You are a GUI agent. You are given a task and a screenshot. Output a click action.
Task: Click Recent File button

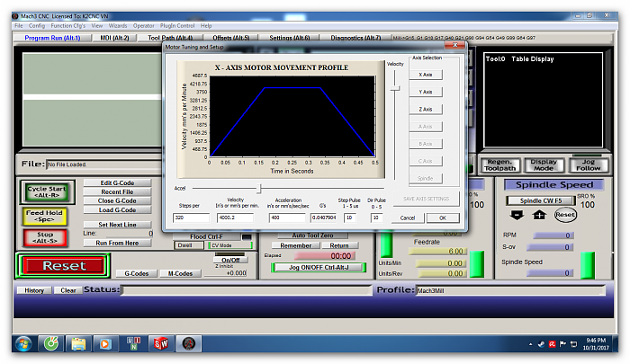click(x=117, y=191)
